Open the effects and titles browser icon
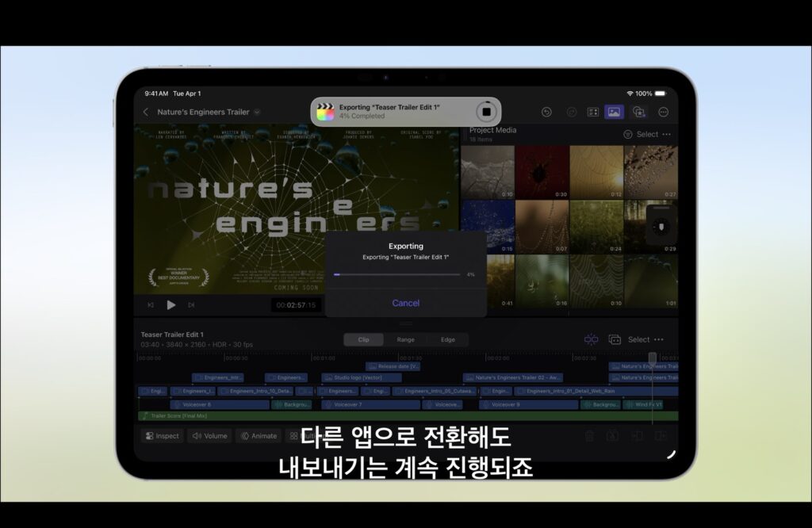 (639, 112)
